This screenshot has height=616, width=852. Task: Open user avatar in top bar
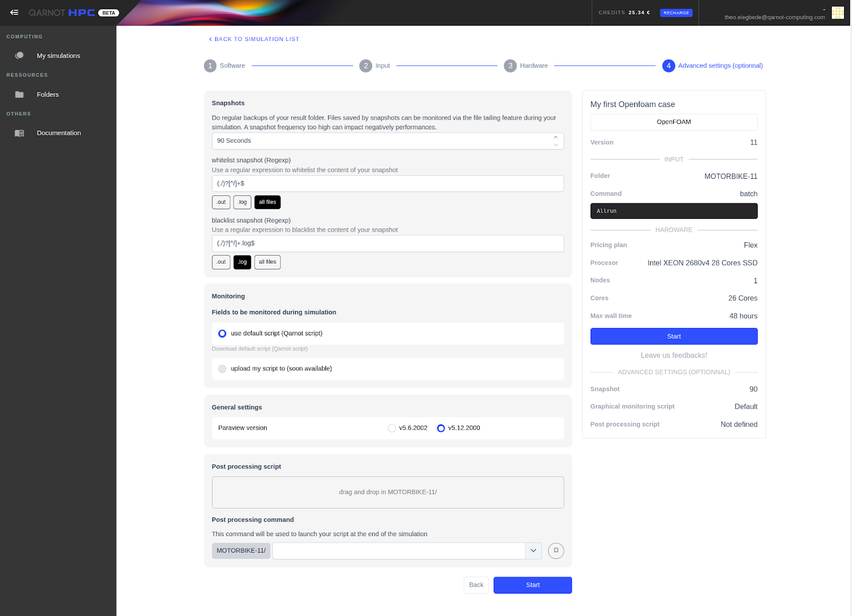point(838,12)
